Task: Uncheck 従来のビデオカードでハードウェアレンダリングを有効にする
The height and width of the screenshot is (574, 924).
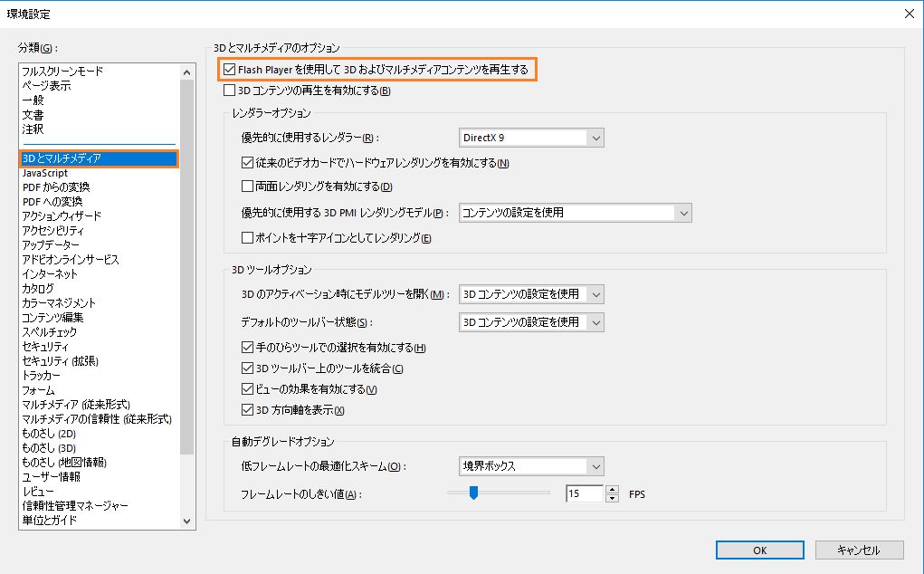Action: (247, 163)
